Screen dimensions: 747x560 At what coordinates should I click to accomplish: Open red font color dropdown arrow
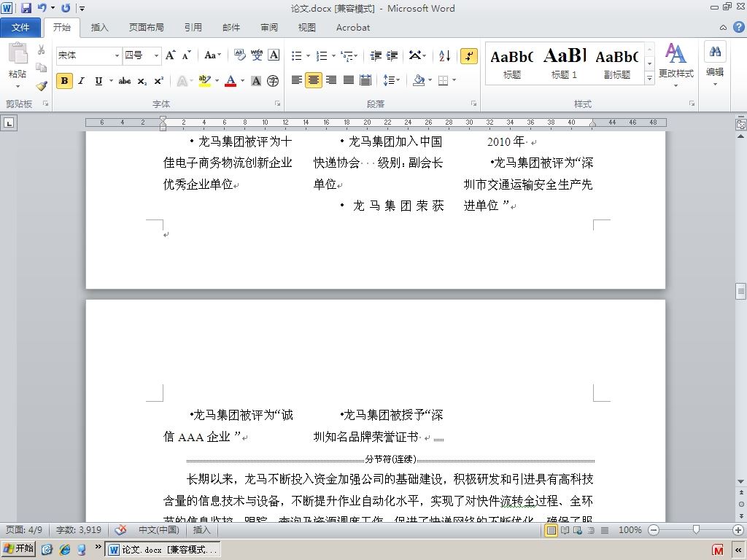242,81
